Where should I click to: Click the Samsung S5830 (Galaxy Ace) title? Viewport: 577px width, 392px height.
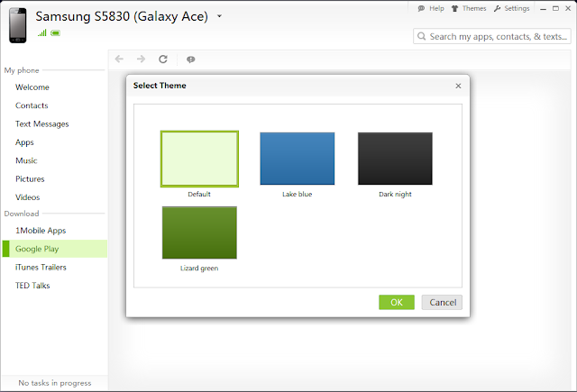click(x=122, y=16)
